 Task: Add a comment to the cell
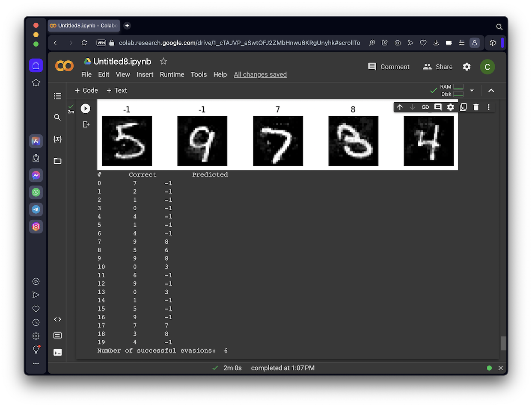click(x=438, y=107)
